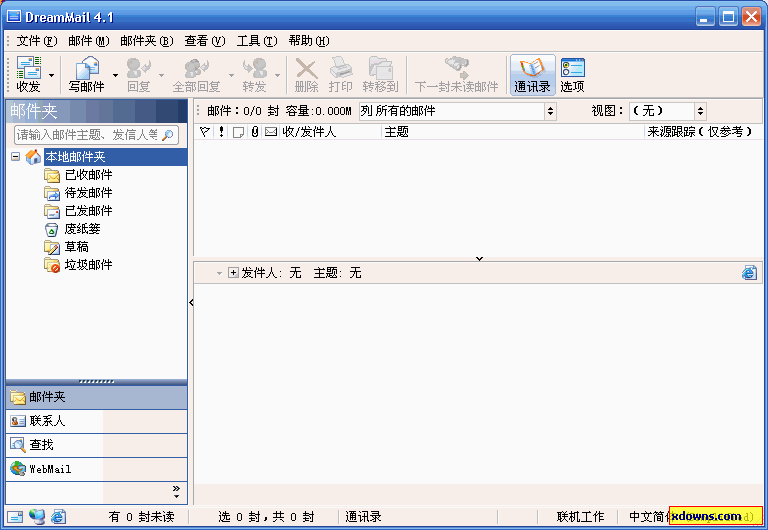Collapse the left panel with arrow handle

pos(191,303)
